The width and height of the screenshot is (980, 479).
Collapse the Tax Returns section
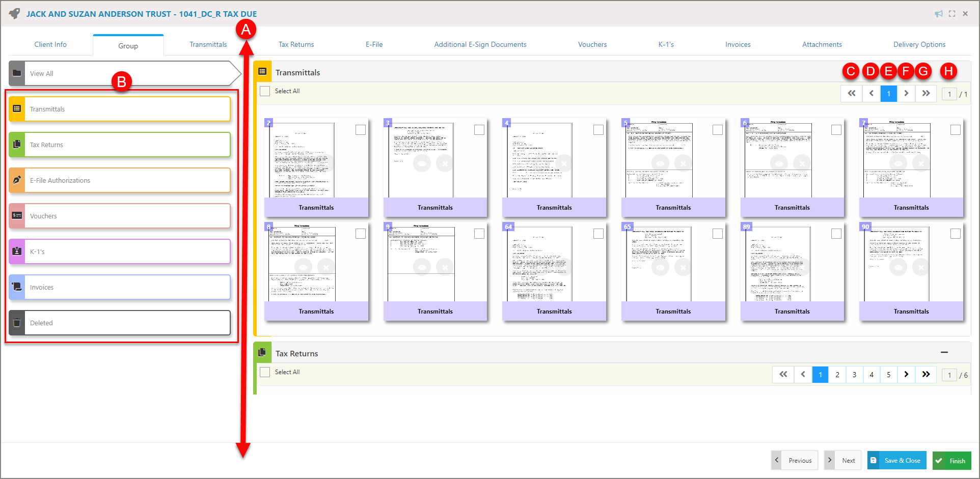pyautogui.click(x=944, y=352)
